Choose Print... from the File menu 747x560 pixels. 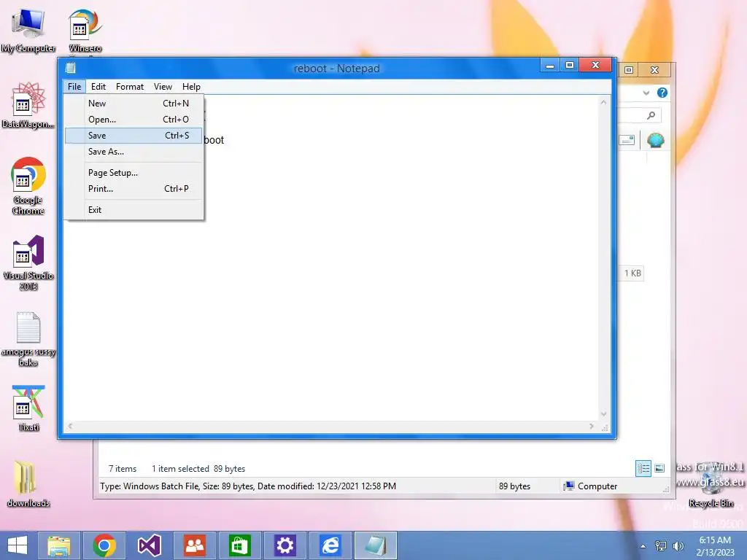coord(133,189)
